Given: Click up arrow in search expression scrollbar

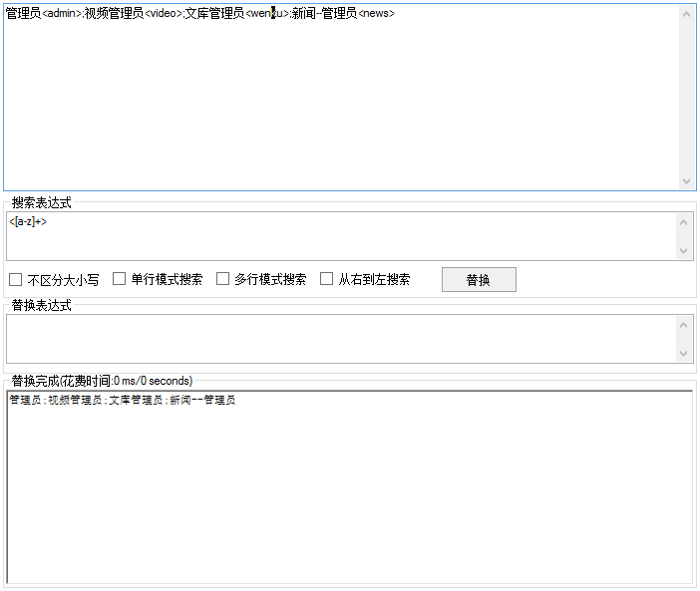Looking at the screenshot, I should [683, 222].
